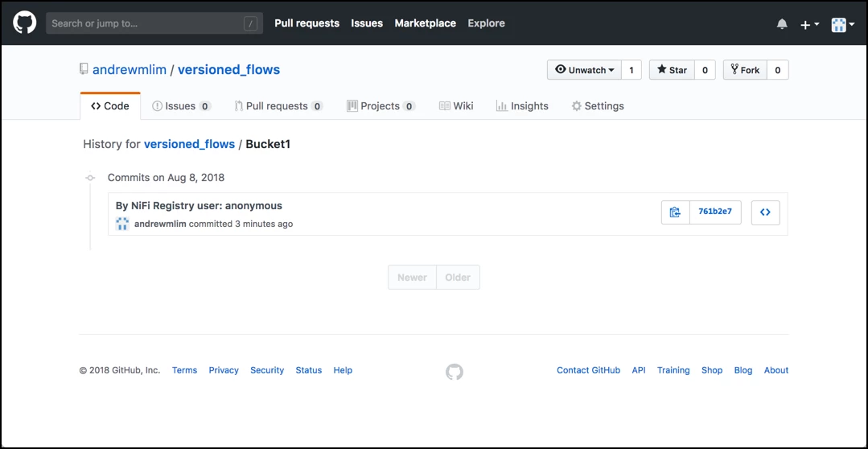868x449 pixels.
Task: Switch to the Code tab
Action: tap(110, 105)
